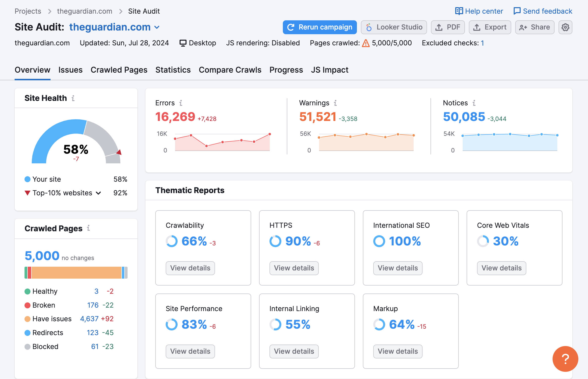The height and width of the screenshot is (379, 588).
Task: Click the Warnings info icon
Action: 335,103
